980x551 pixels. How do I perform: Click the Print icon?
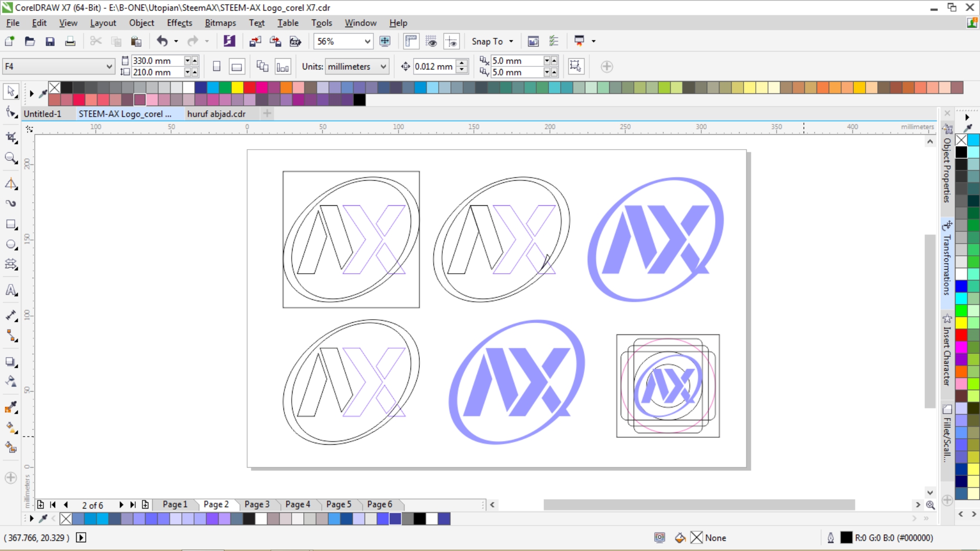(x=70, y=41)
